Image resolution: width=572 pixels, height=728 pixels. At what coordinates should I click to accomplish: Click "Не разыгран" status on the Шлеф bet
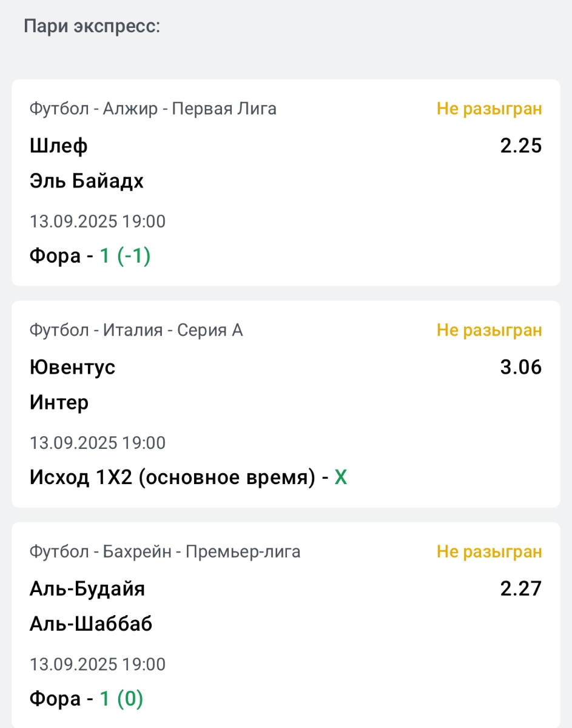point(489,109)
